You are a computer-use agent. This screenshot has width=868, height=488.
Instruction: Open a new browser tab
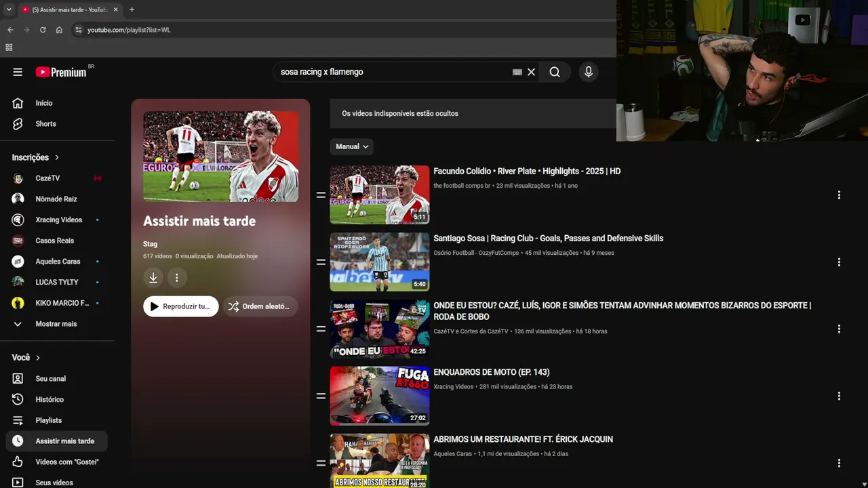click(x=132, y=9)
